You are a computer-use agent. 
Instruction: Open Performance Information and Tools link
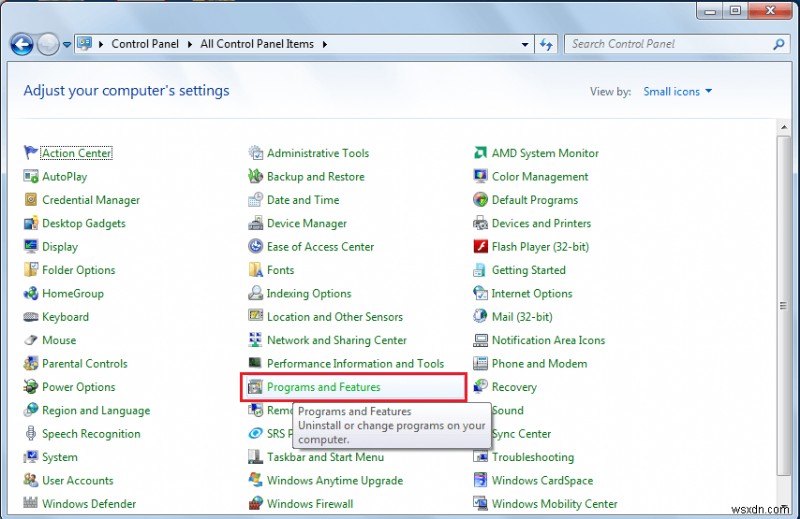click(356, 363)
